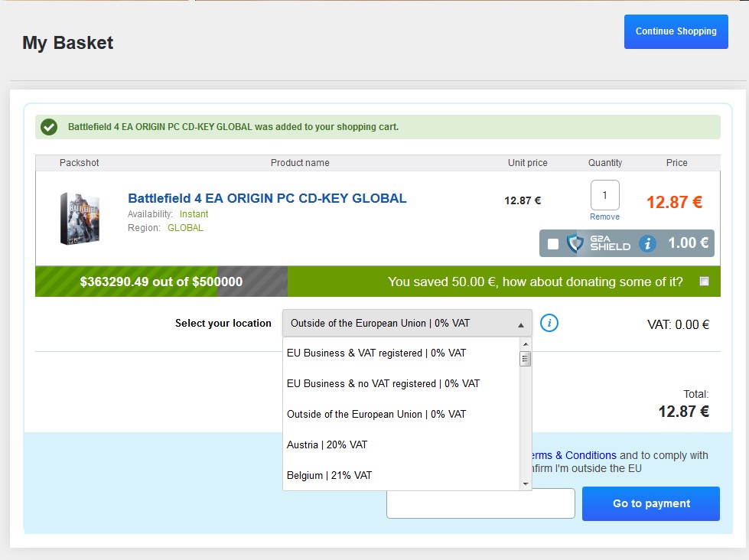The image size is (749, 560).
Task: Click Continue Shopping button
Action: pyautogui.click(x=676, y=31)
